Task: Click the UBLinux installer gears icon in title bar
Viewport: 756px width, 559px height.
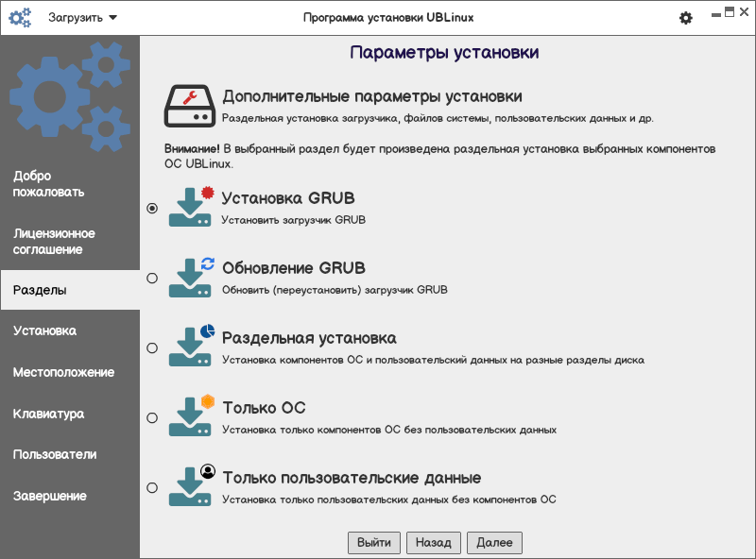Action: point(20,18)
